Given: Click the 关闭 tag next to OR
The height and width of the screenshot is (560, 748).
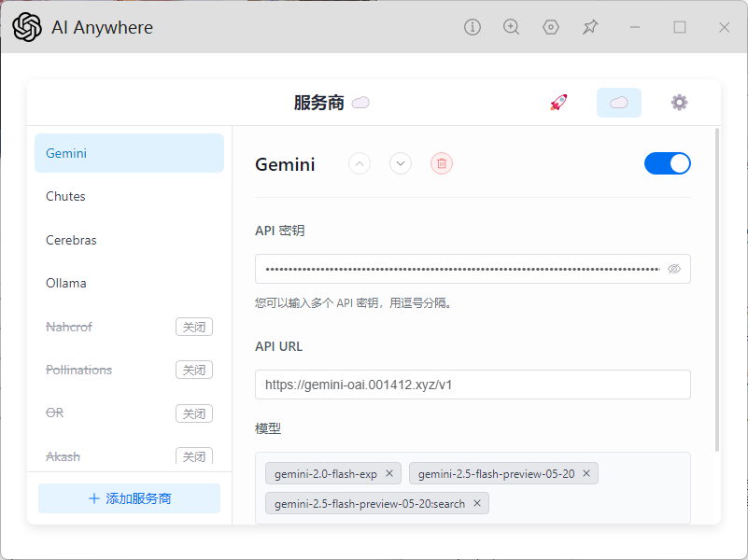Looking at the screenshot, I should coord(194,413).
